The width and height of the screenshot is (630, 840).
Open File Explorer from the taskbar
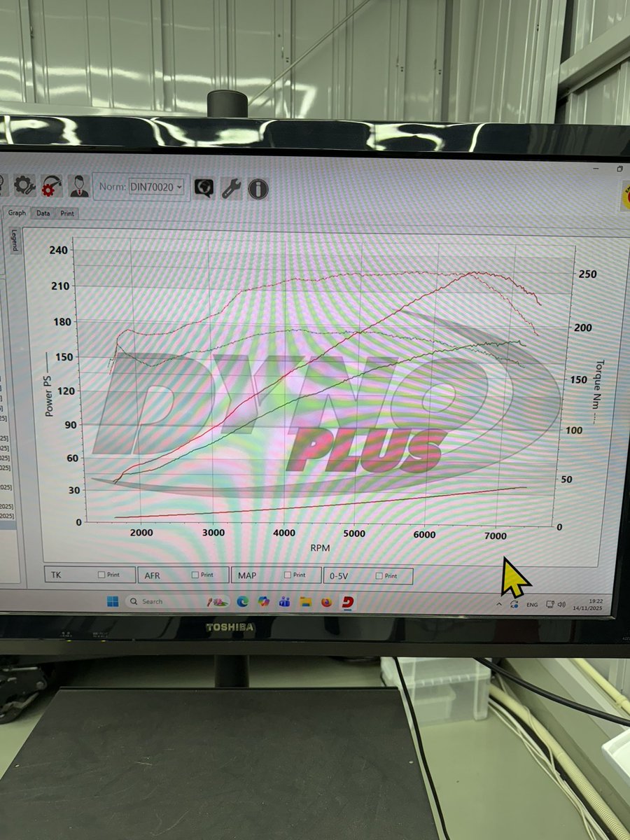click(x=305, y=602)
